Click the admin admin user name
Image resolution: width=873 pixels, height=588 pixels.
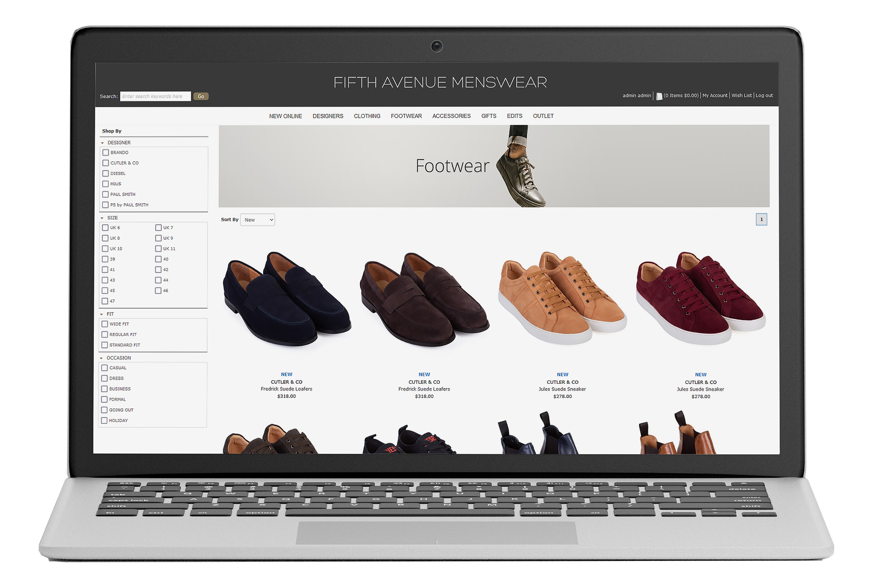tap(637, 95)
